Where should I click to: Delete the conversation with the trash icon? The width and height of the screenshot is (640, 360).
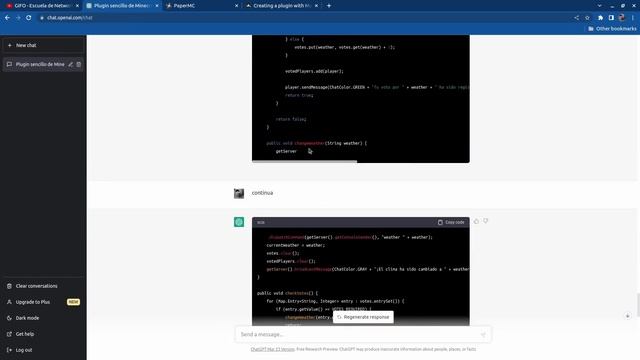point(79,64)
